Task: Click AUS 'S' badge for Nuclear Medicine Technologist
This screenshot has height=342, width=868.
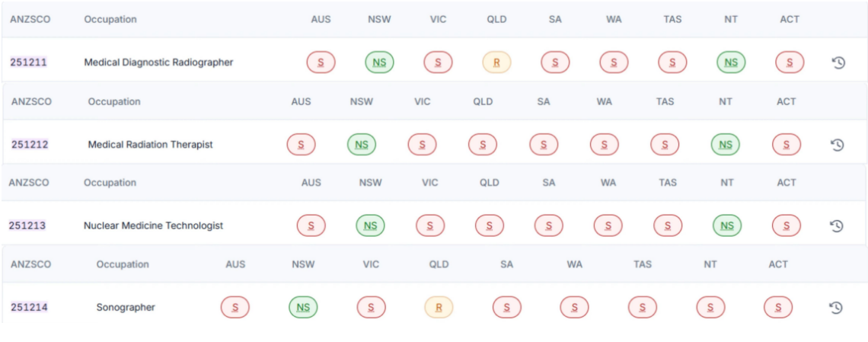Action: click(311, 225)
